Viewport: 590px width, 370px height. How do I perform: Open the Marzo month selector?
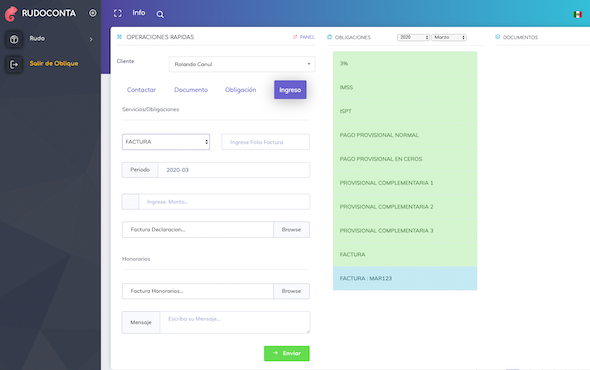(449, 37)
